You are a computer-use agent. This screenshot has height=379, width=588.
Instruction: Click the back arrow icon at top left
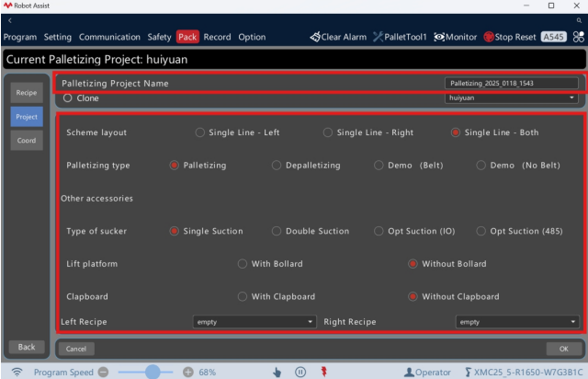10,20
